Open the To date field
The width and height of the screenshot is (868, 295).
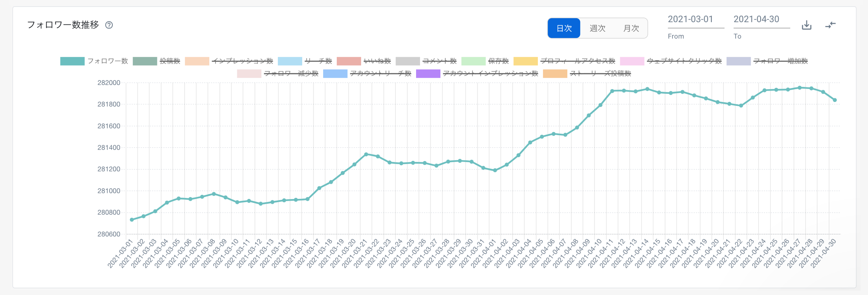[x=761, y=19]
